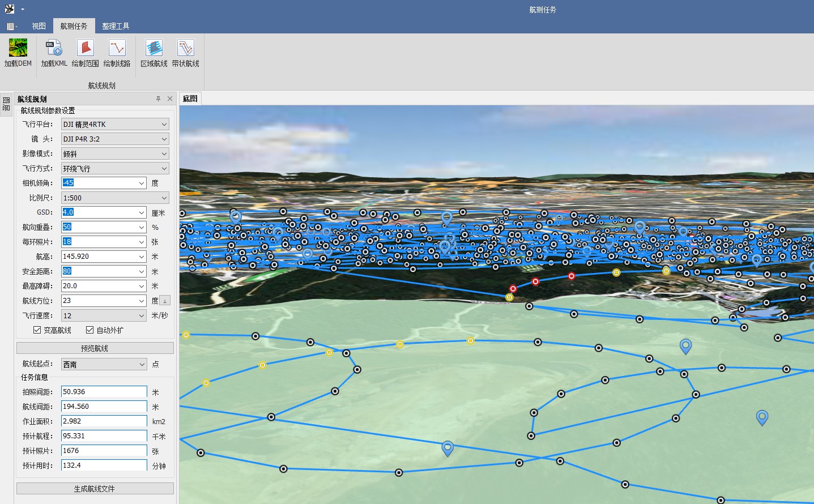The width and height of the screenshot is (814, 504).
Task: Toggle the 变高航线 checkbox
Action: [52, 330]
